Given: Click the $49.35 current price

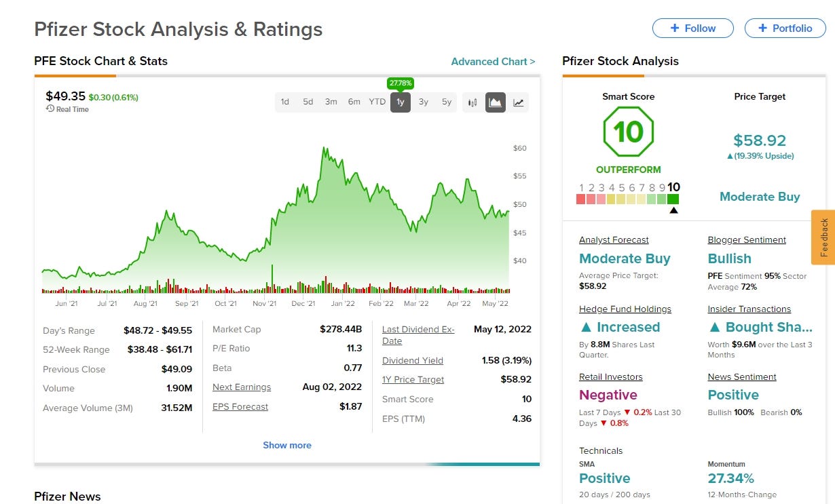Looking at the screenshot, I should pyautogui.click(x=65, y=96).
